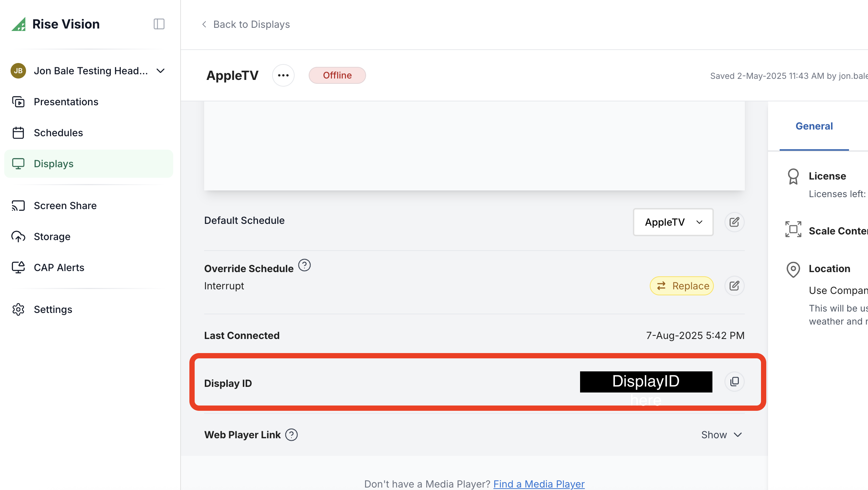
Task: Click the Replace override button
Action: [x=681, y=286]
